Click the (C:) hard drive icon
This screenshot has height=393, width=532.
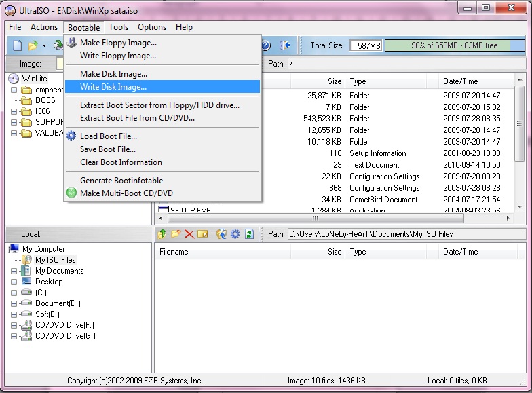pyautogui.click(x=26, y=292)
